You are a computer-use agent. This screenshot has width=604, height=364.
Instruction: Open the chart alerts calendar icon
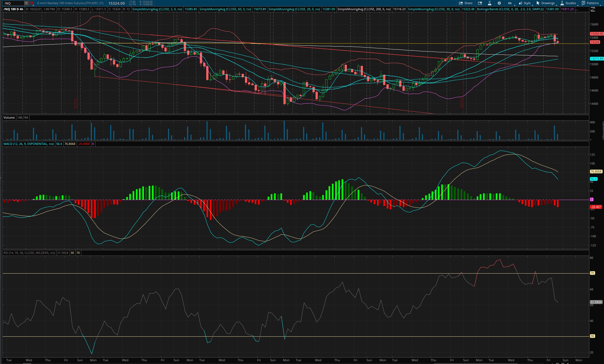coord(480,3)
